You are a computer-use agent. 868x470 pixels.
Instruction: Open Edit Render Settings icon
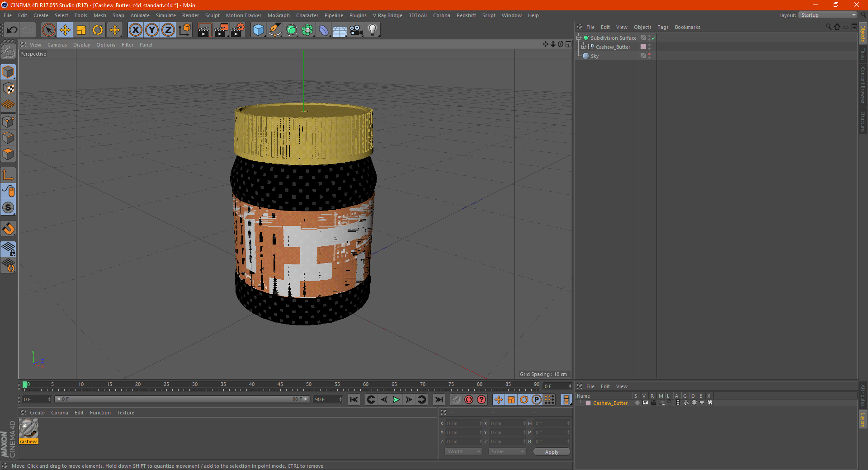[x=238, y=30]
